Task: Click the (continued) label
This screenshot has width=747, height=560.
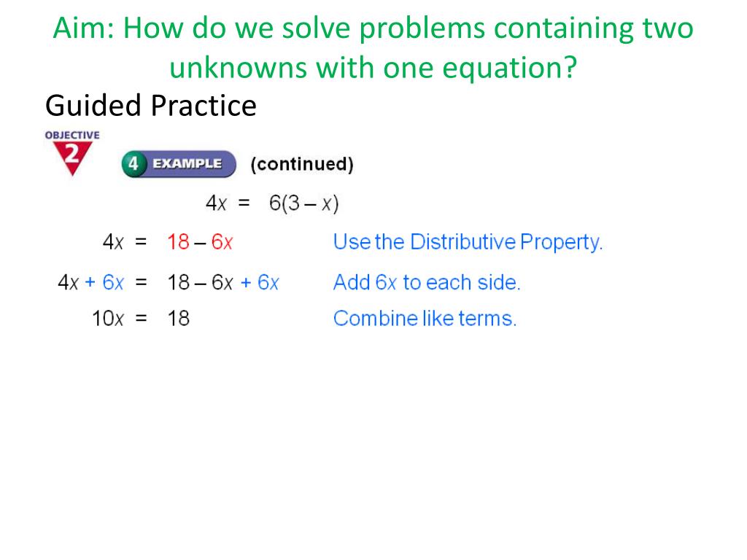Action: tap(302, 164)
